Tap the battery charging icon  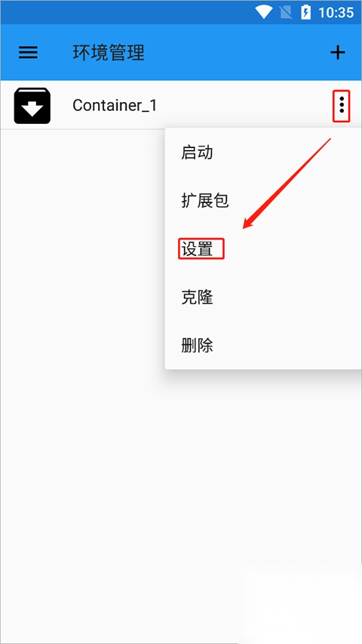pyautogui.click(x=305, y=12)
